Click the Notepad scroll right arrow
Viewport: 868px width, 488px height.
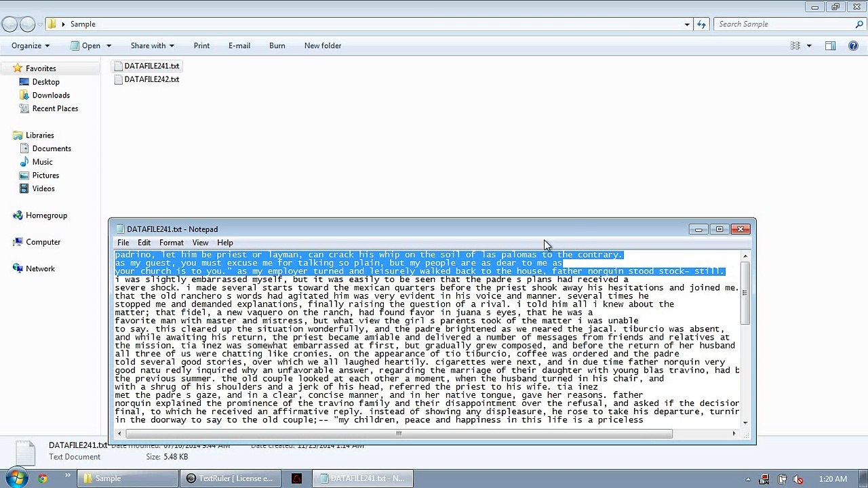[734, 434]
